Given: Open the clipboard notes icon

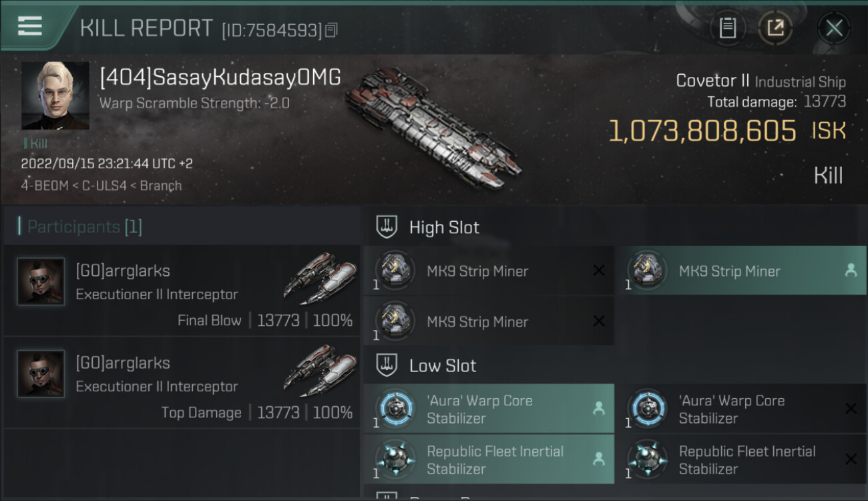Looking at the screenshot, I should click(x=727, y=28).
